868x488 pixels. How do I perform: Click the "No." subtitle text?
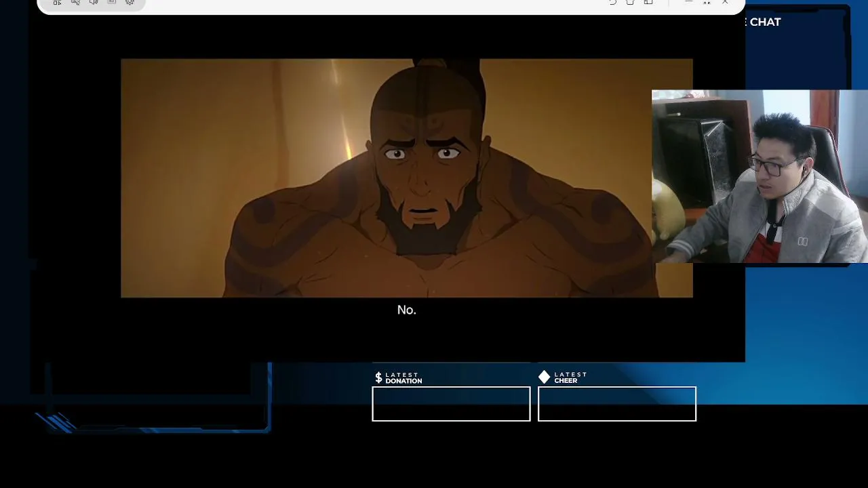pos(407,310)
